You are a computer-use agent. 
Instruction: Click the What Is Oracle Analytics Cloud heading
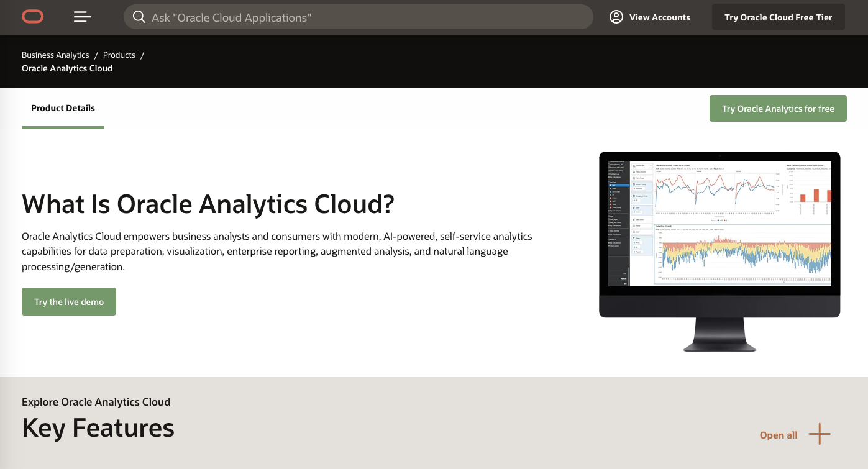tap(208, 204)
